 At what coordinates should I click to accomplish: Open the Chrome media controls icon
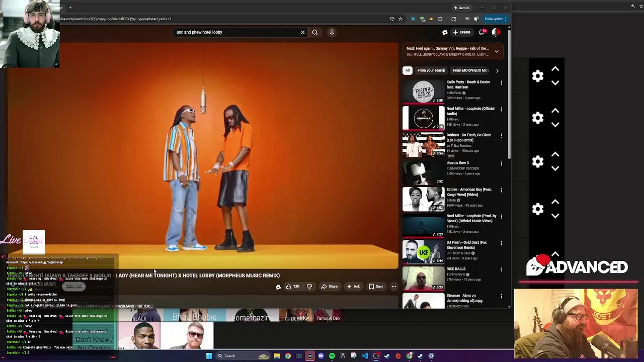tap(467, 19)
